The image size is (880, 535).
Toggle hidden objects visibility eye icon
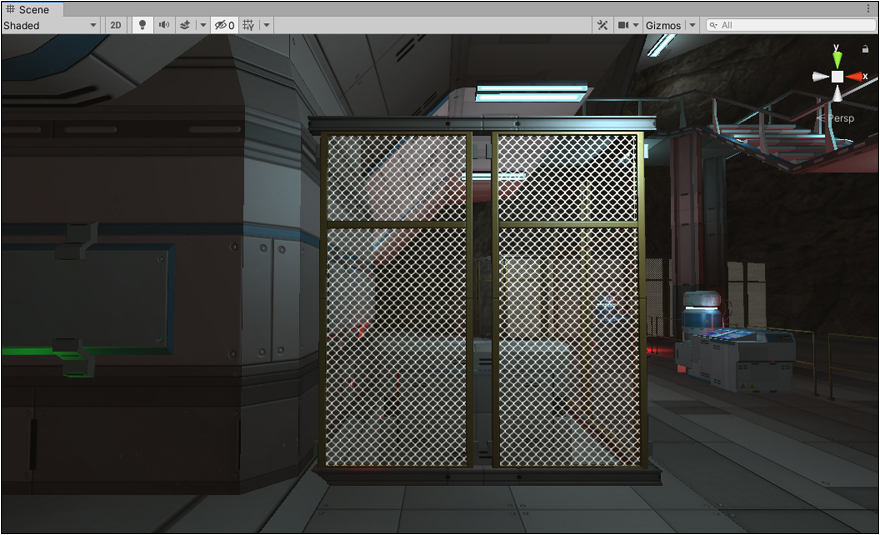[224, 25]
